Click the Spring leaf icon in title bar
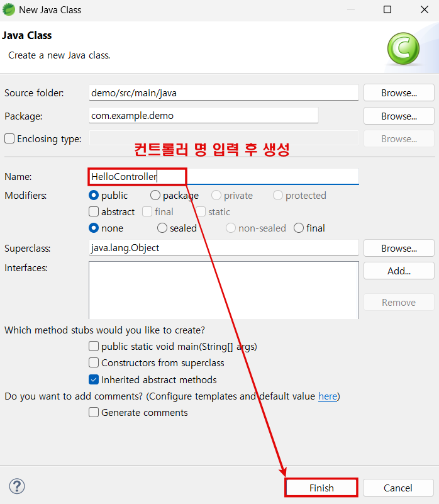The height and width of the screenshot is (504, 439). 9,9
